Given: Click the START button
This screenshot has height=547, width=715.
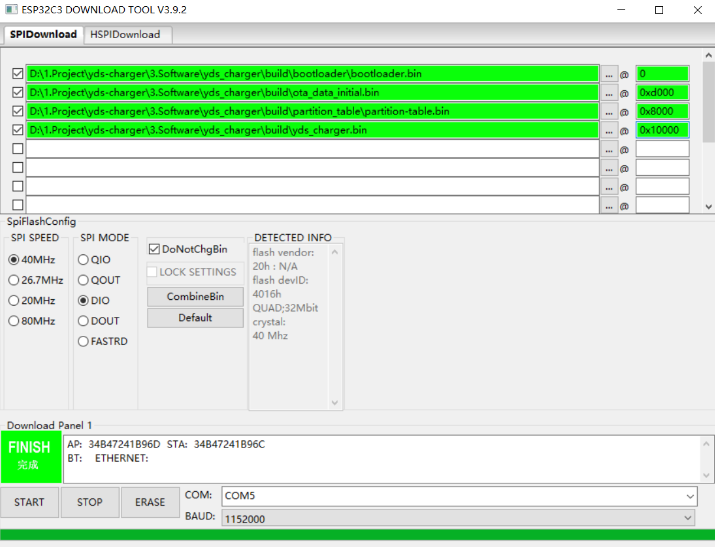Looking at the screenshot, I should coord(29,502).
